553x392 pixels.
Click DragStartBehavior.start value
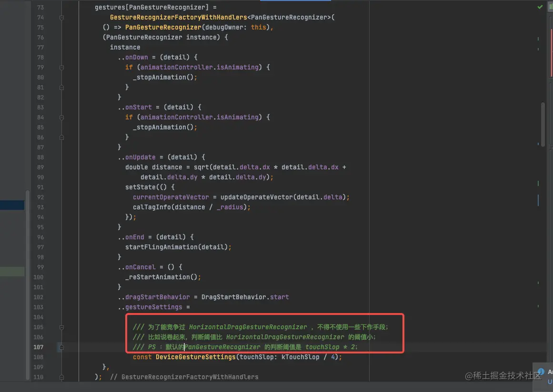click(245, 297)
